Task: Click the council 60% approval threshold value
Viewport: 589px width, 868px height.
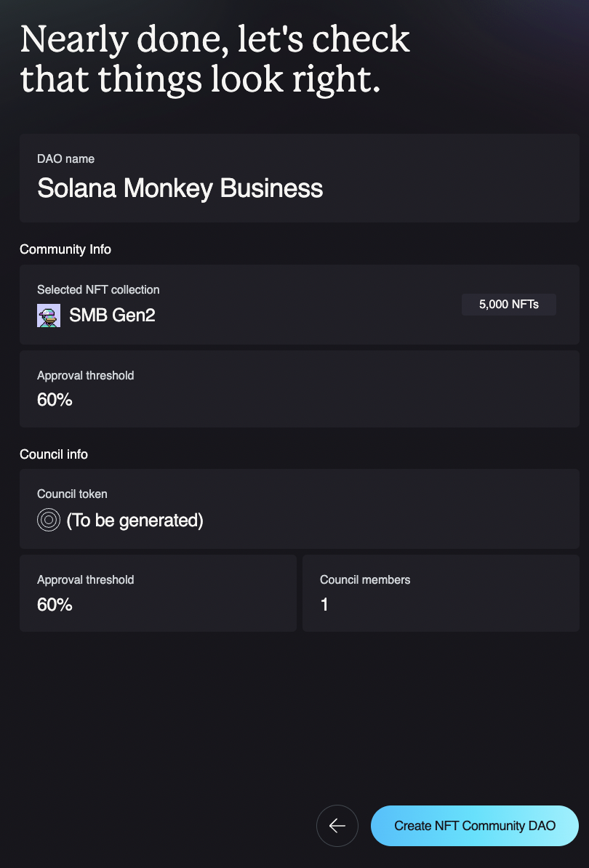Action: coord(55,604)
